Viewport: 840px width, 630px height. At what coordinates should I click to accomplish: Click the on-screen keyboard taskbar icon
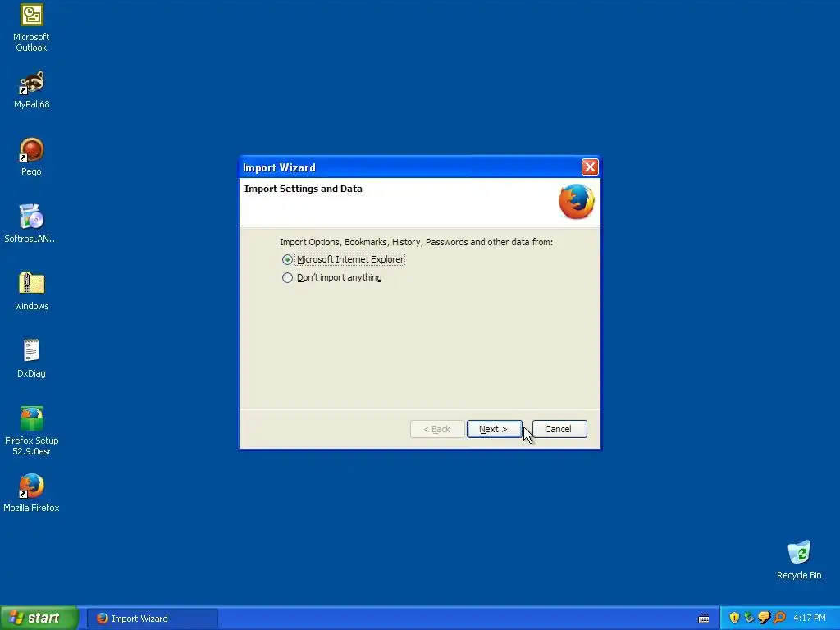click(704, 619)
